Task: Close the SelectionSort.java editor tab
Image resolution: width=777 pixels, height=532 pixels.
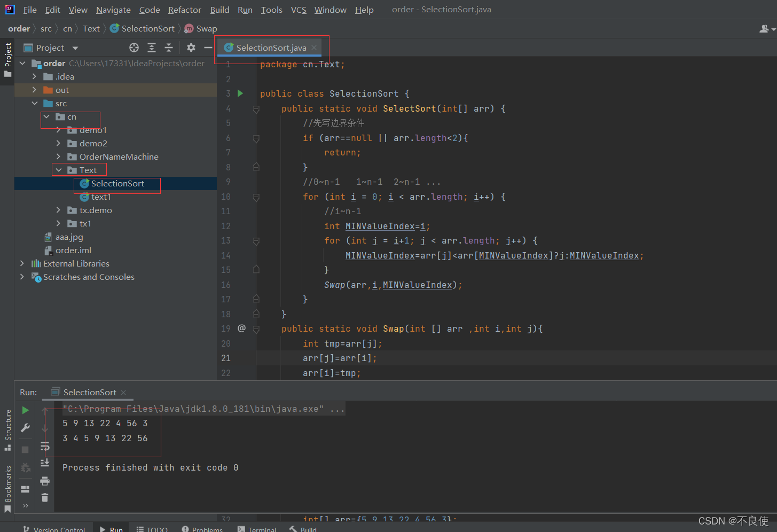Action: pos(314,48)
